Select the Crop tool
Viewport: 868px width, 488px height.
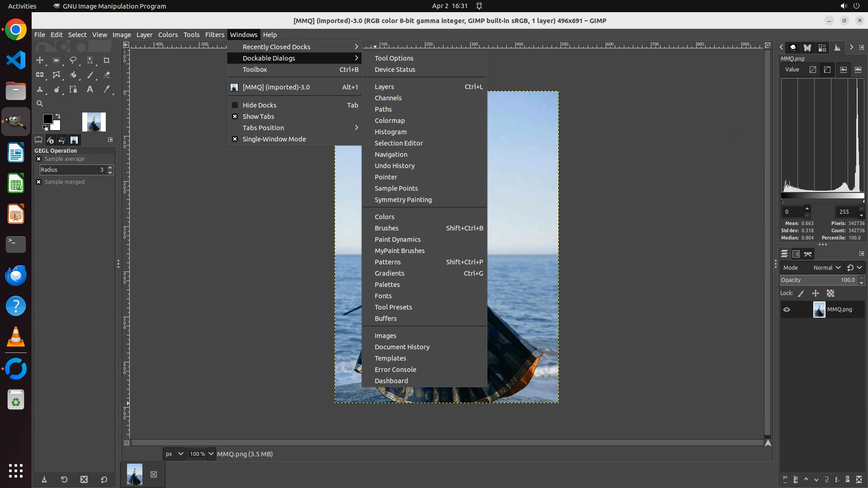107,60
